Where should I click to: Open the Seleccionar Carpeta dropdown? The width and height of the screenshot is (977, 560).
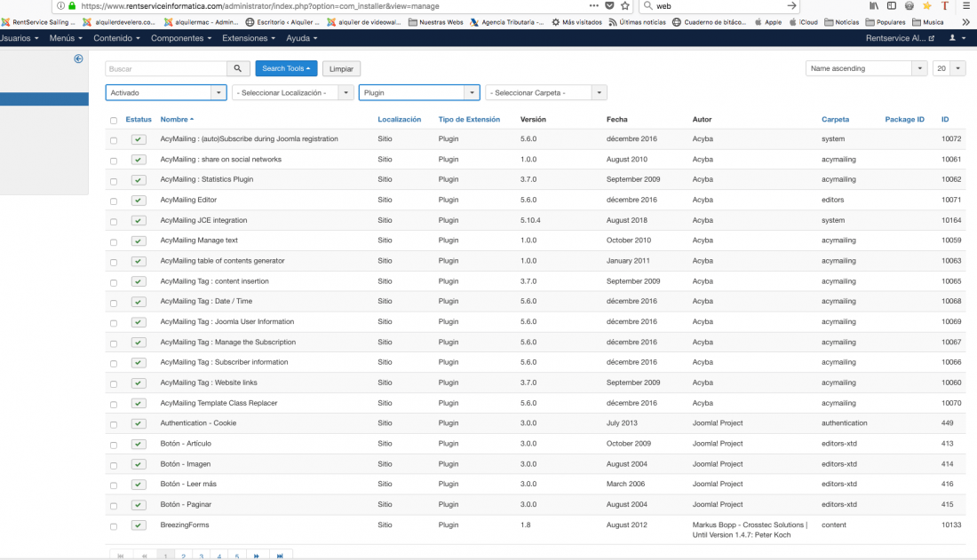(x=545, y=93)
